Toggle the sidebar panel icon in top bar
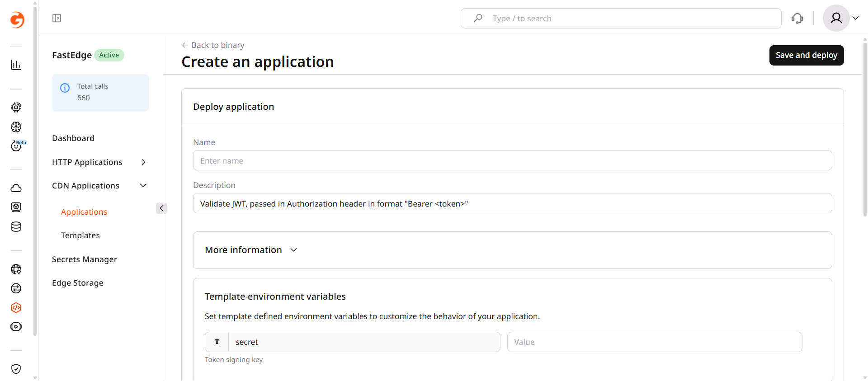 click(57, 18)
